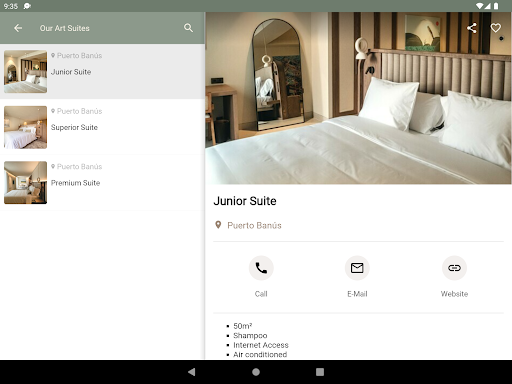Click the location pin beside Puerto Banús
The width and height of the screenshot is (512, 384).
pyautogui.click(x=218, y=225)
